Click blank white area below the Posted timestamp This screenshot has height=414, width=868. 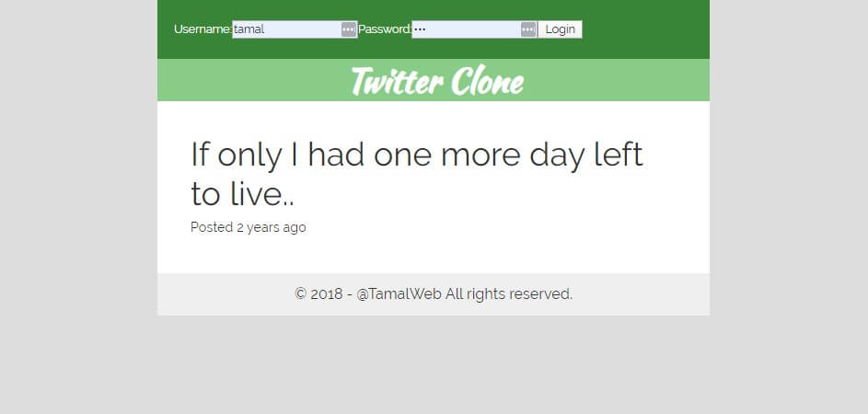pyautogui.click(x=433, y=255)
